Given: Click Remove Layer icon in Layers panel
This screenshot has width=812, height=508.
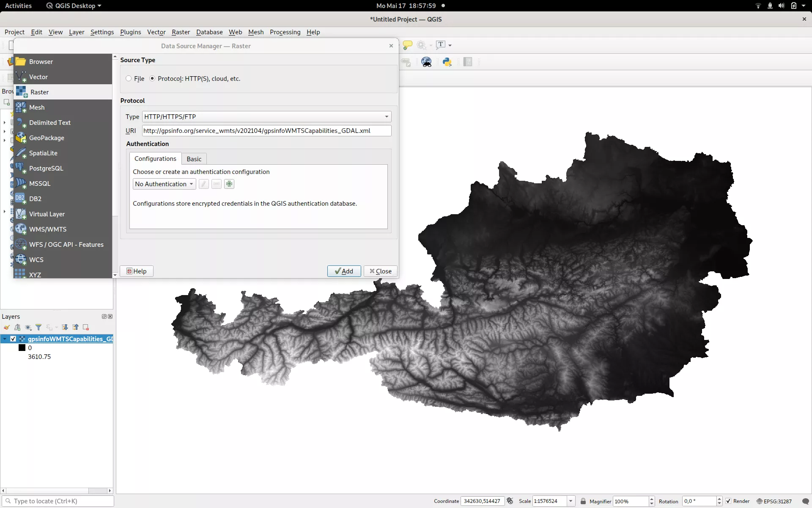Looking at the screenshot, I should 86,327.
